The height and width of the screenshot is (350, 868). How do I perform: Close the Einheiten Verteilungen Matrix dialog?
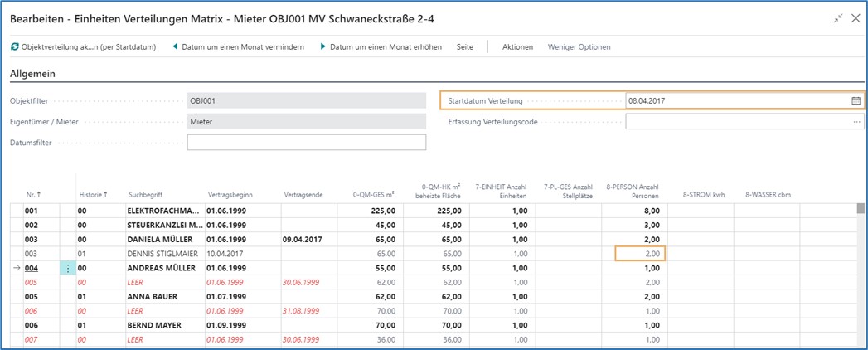pyautogui.click(x=856, y=19)
